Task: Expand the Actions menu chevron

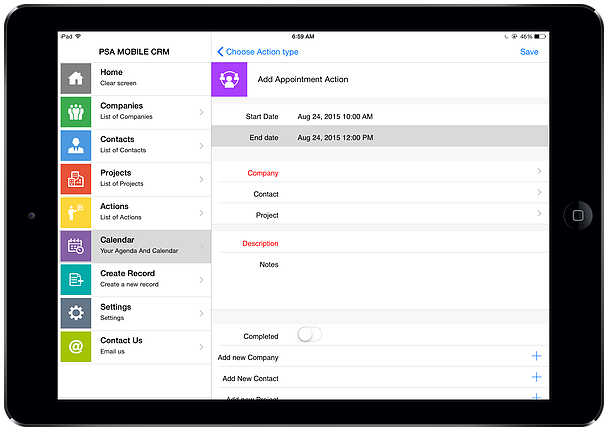Action: click(x=201, y=213)
